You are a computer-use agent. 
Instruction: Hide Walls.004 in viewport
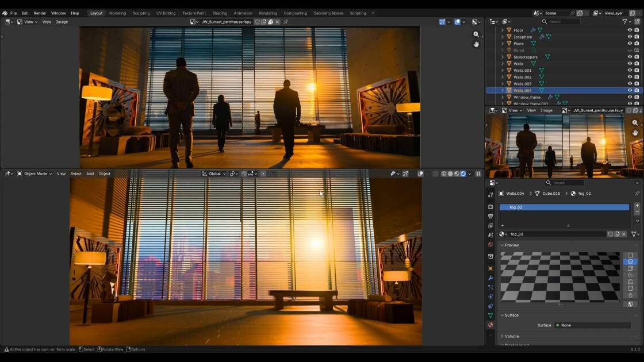click(630, 90)
